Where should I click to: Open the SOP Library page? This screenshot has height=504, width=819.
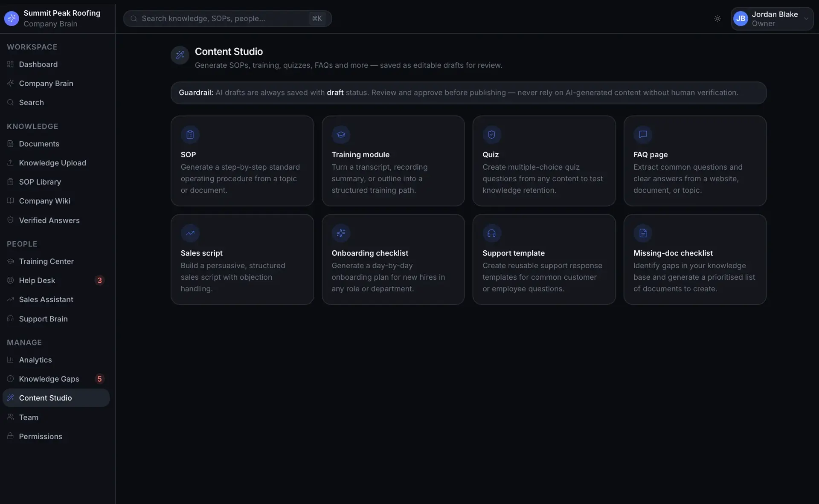[x=56, y=182]
